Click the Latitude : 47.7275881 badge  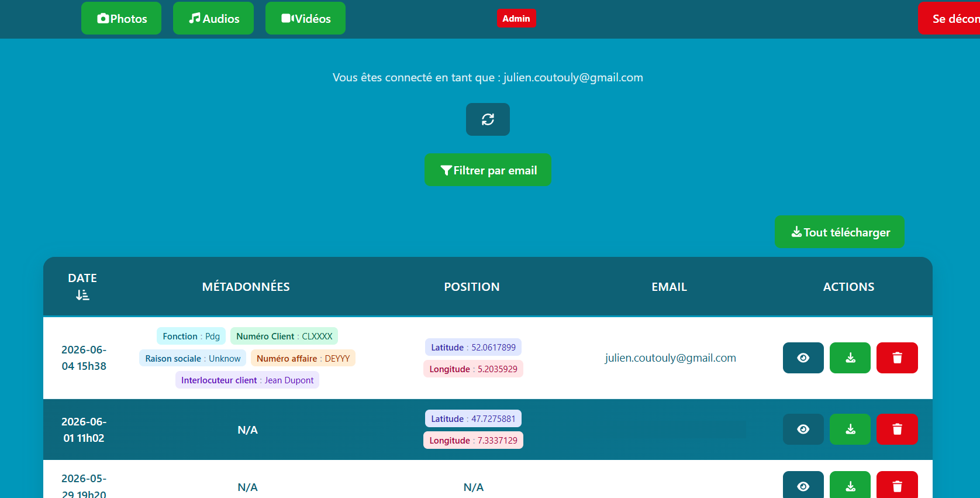(x=473, y=418)
